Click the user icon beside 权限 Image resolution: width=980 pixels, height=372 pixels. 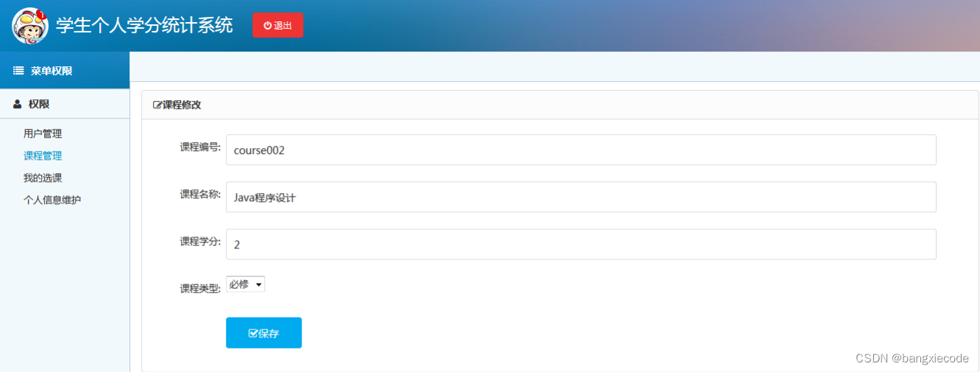click(x=18, y=105)
